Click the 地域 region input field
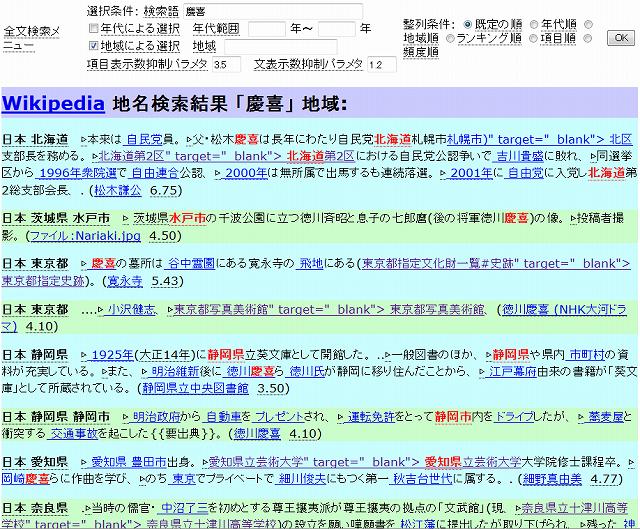The width and height of the screenshot is (640, 529). pyautogui.click(x=281, y=47)
